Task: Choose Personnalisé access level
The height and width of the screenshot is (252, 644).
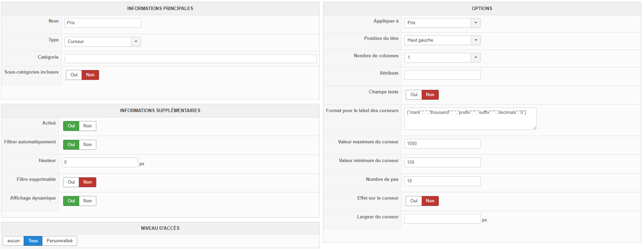Action: pos(59,241)
